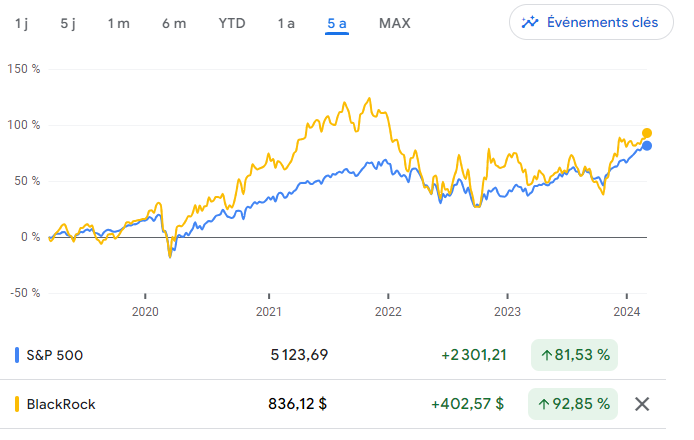694x440 pixels.
Task: Click the BlackRock name
Action: [61, 404]
